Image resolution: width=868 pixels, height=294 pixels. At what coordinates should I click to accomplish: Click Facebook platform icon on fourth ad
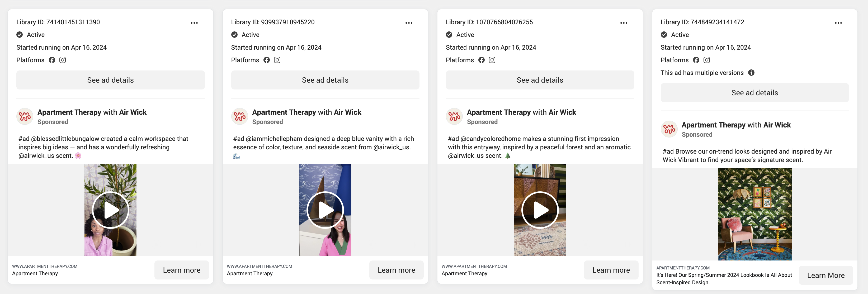[696, 60]
